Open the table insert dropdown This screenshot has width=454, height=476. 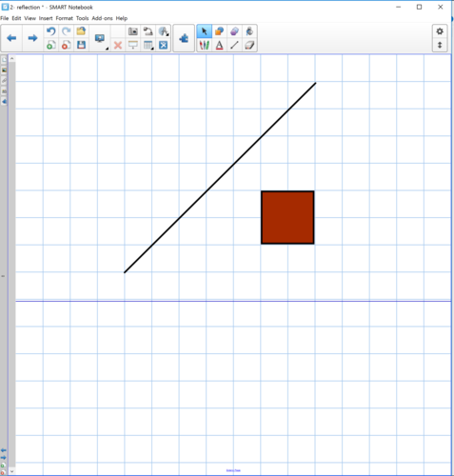pyautogui.click(x=148, y=45)
